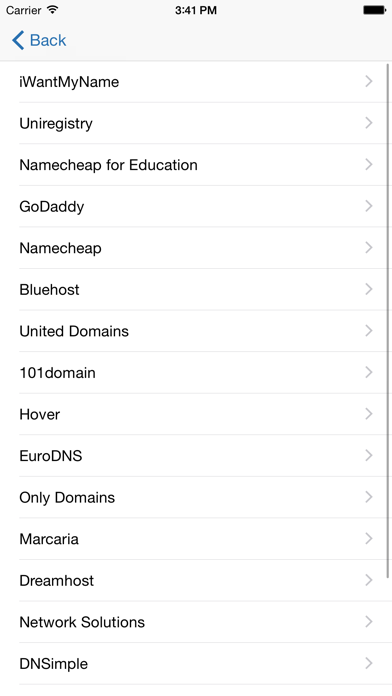The height and width of the screenshot is (696, 392).
Task: Tap the chevron beside DNSimple
Action: [368, 664]
